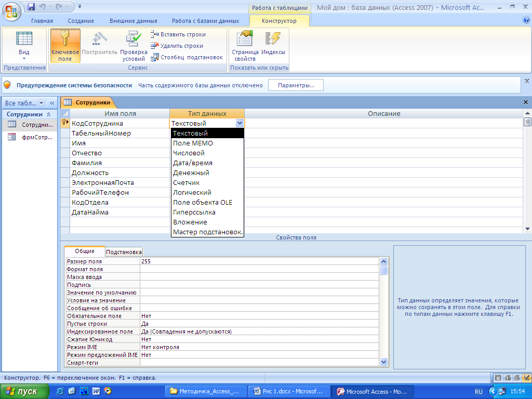Image resolution: width=532 pixels, height=399 pixels.
Task: Choose Текстовый in data type list
Action: point(207,134)
